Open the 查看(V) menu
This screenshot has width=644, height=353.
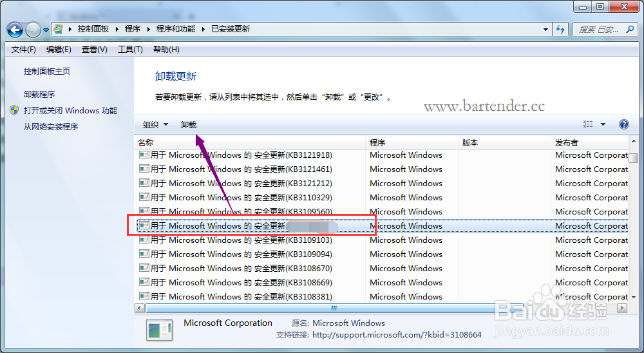(x=95, y=50)
